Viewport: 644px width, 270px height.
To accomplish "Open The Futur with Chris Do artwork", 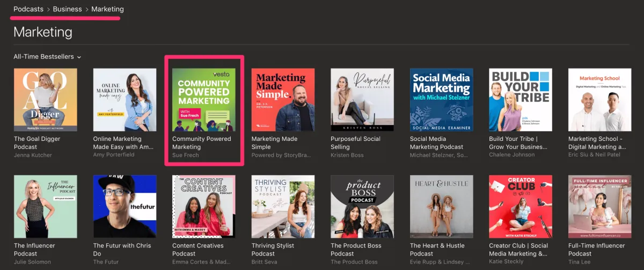I will 125,206.
